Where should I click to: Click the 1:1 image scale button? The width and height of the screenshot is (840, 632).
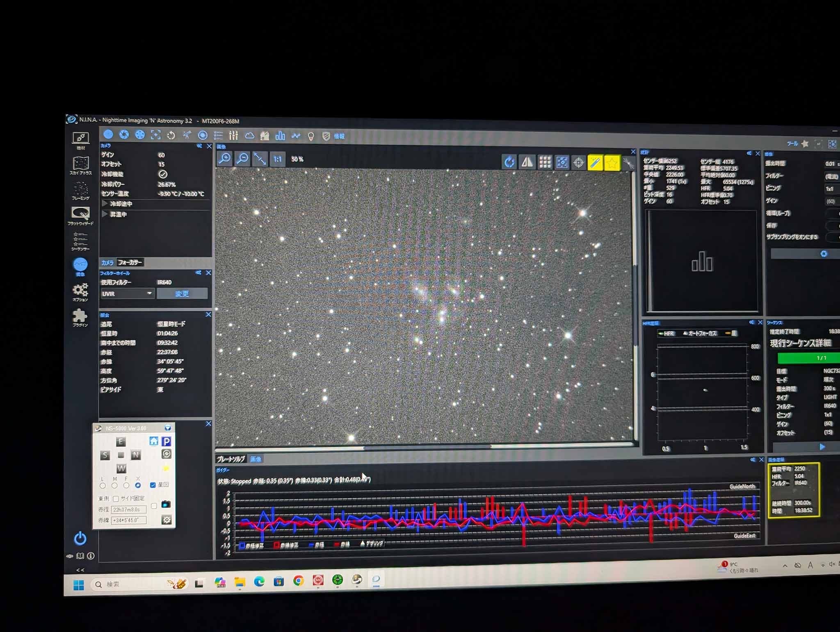point(278,159)
